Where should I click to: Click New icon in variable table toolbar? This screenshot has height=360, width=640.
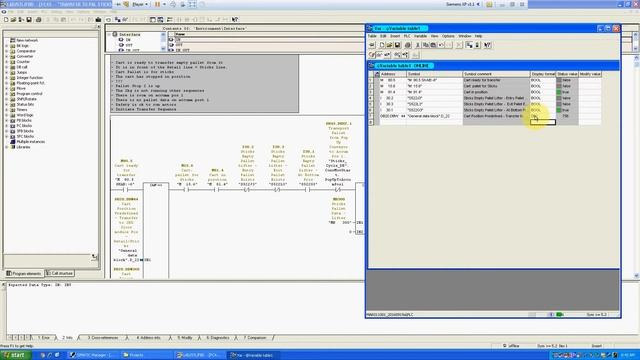tap(382, 45)
